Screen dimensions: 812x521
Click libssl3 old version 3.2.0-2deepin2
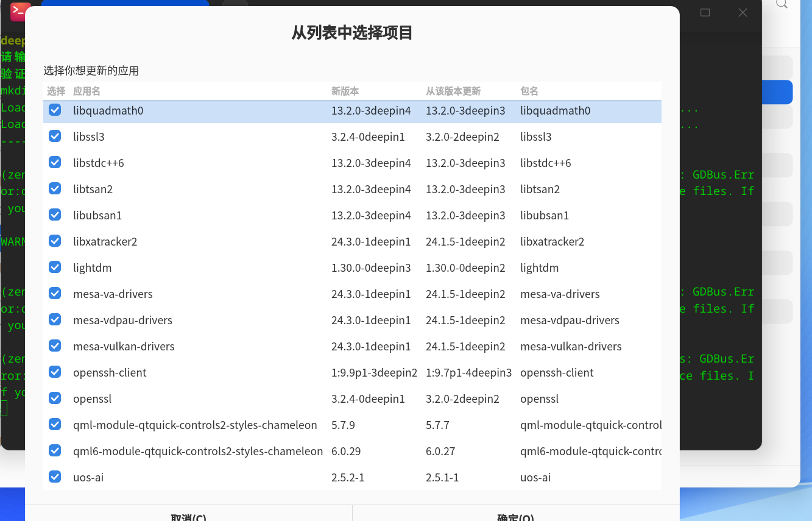click(x=462, y=137)
